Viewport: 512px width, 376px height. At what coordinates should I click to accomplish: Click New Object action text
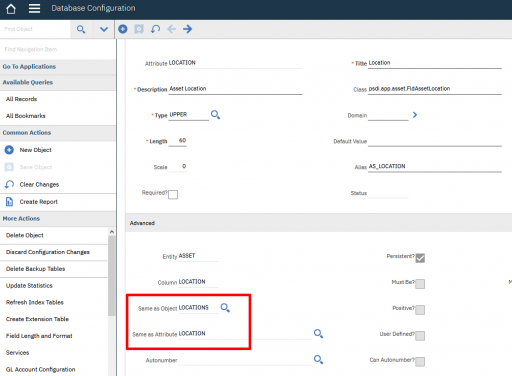[x=35, y=150]
